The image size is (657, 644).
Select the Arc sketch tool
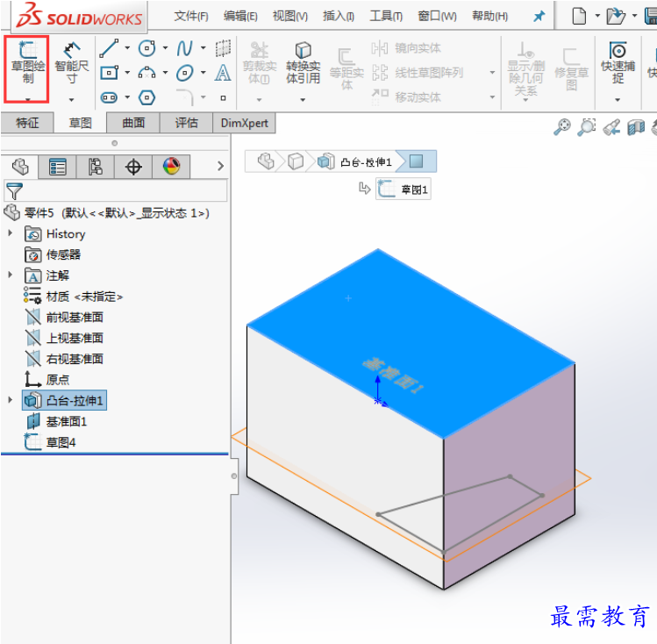147,73
